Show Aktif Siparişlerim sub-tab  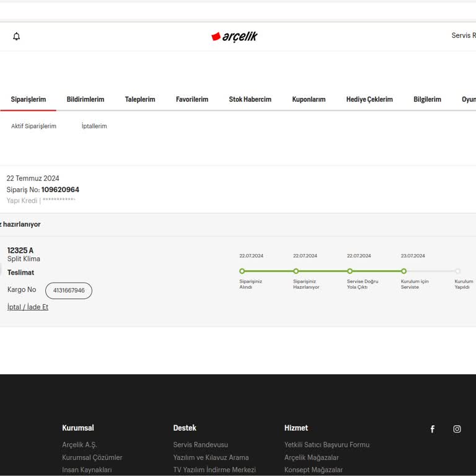pos(33,126)
